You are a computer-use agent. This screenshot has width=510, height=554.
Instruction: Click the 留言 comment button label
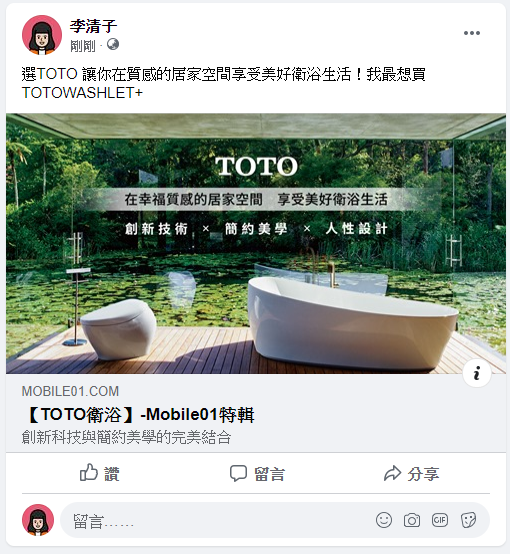(x=269, y=474)
